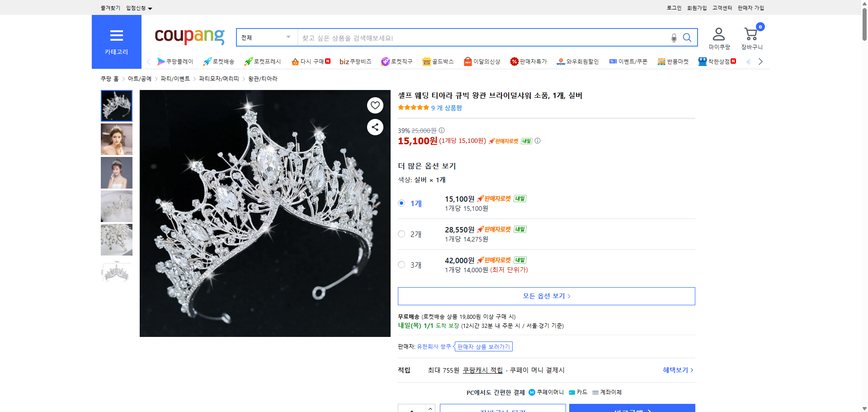Select the 3개 quantity radio button
The width and height of the screenshot is (868, 412).
click(401, 265)
